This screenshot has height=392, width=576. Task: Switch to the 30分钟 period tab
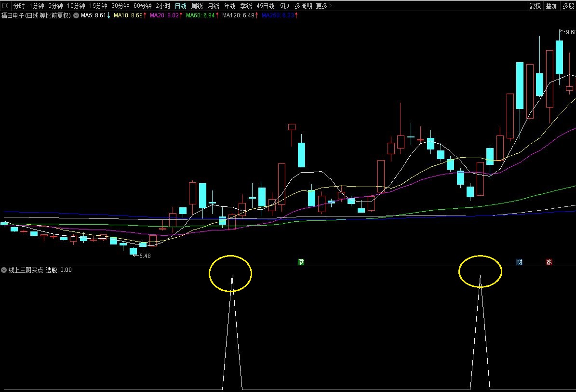121,6
